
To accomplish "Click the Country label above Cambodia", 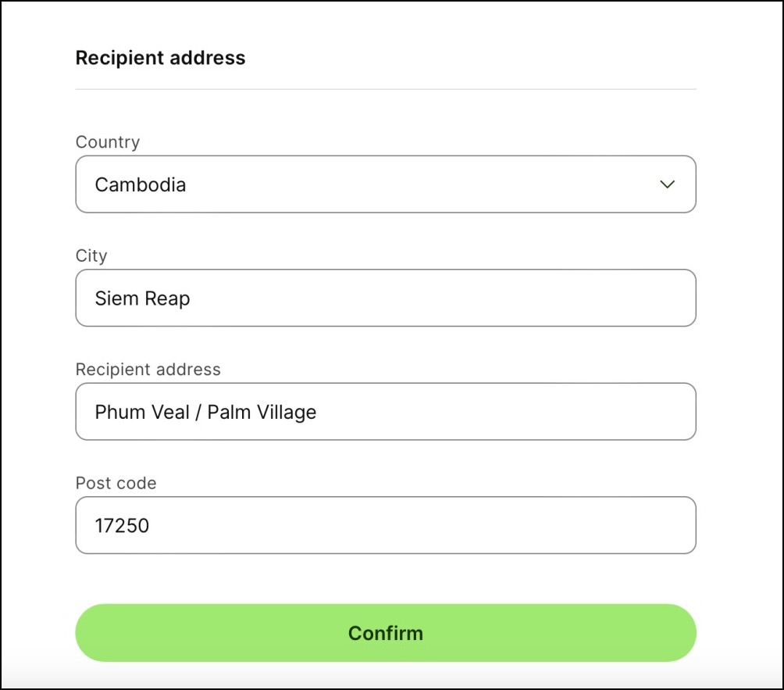I will tap(107, 141).
